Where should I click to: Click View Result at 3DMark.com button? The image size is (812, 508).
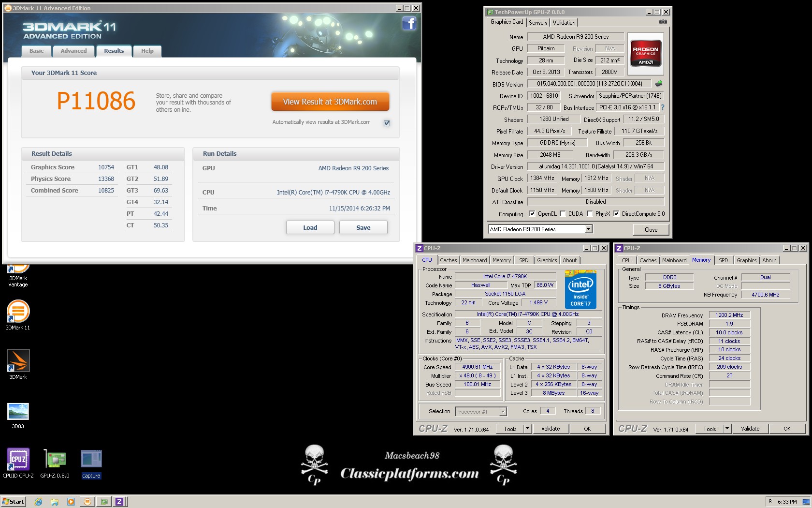click(330, 102)
